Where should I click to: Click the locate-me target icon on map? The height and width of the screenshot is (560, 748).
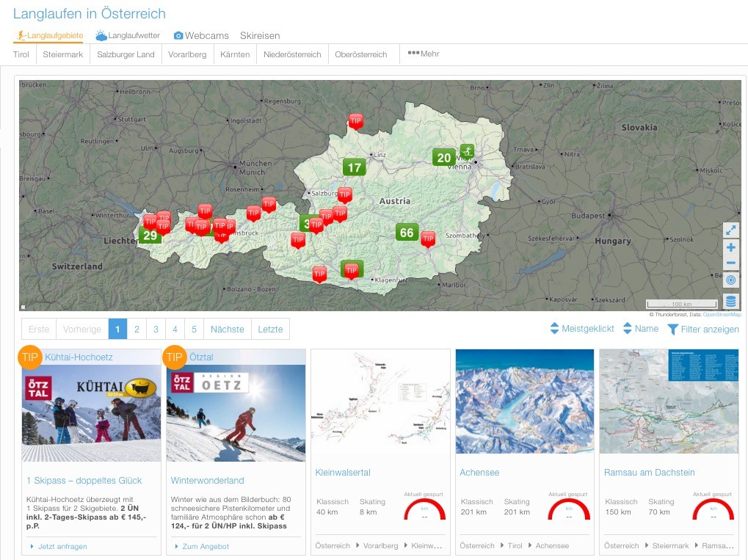coord(730,280)
